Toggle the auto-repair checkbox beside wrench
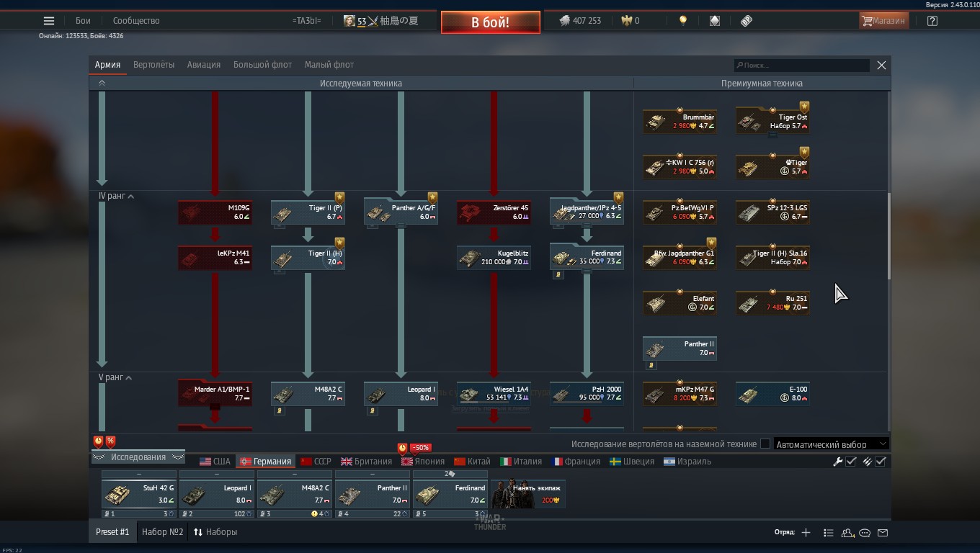 851,462
